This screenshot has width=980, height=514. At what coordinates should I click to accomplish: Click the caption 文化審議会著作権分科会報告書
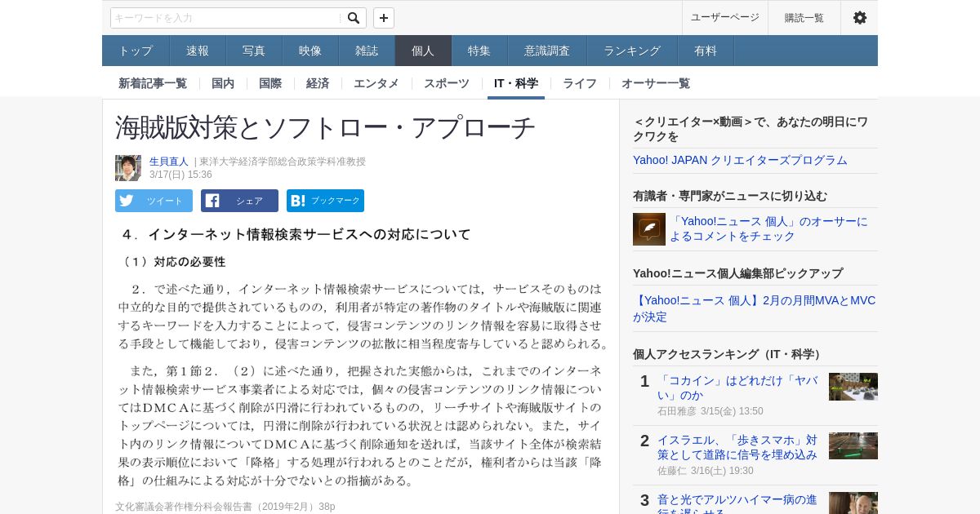pyautogui.click(x=225, y=507)
